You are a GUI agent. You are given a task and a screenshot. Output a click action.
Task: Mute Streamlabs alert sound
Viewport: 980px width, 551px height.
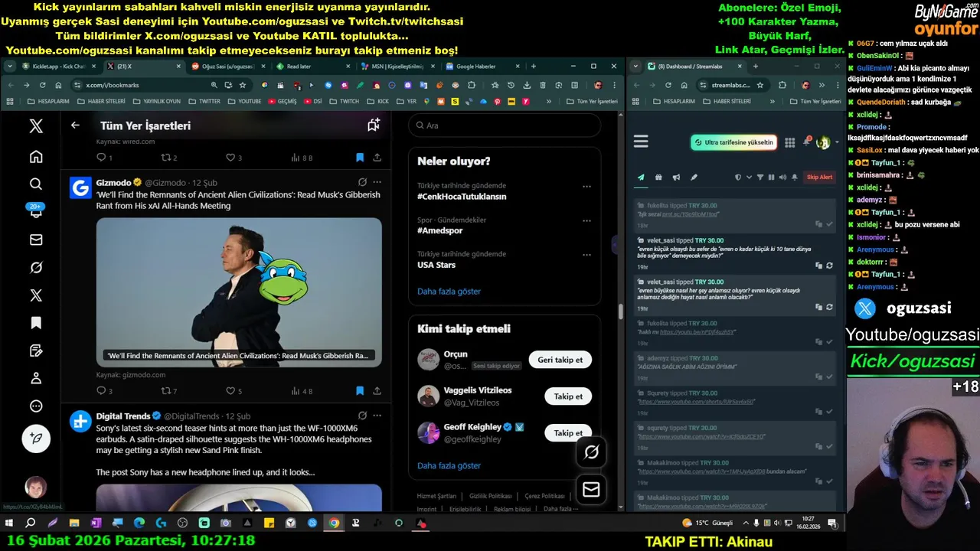(782, 177)
